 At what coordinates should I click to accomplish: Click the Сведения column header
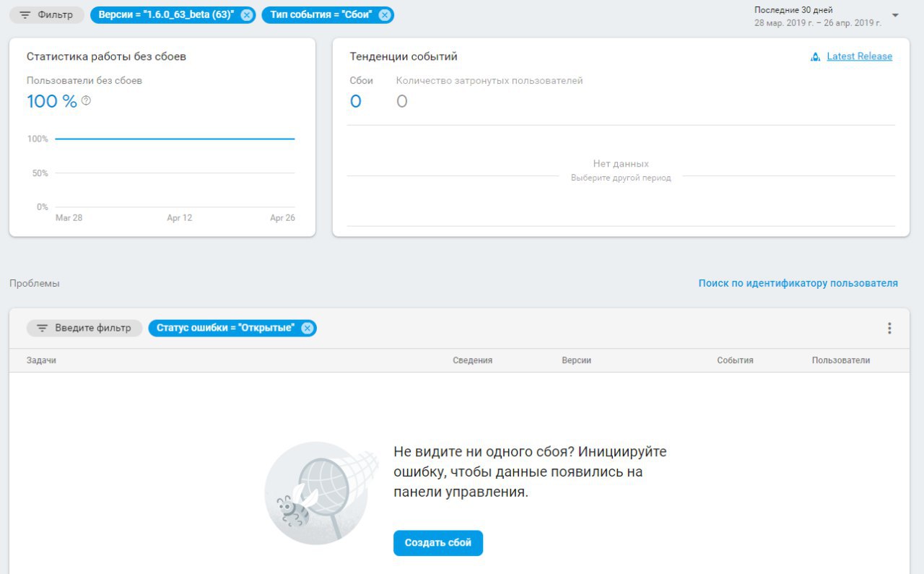(x=473, y=360)
